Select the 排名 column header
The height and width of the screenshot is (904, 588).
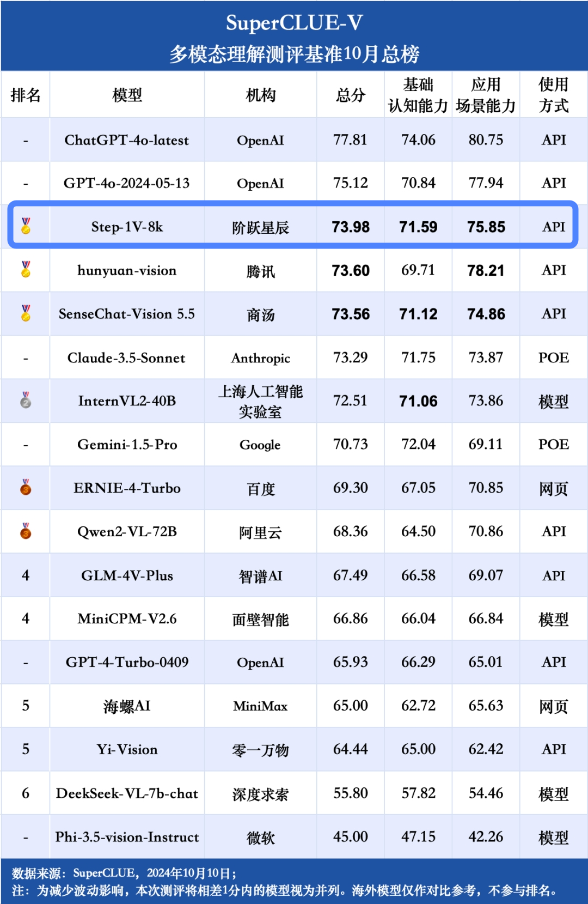[26, 95]
